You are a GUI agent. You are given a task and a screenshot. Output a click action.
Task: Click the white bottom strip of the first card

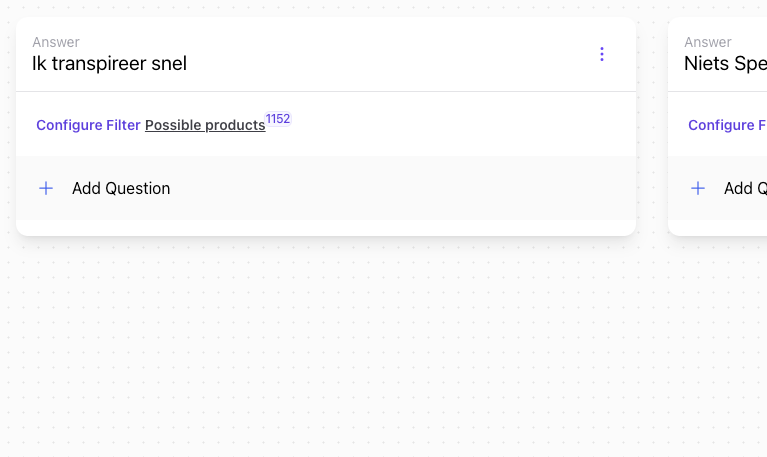click(x=326, y=228)
